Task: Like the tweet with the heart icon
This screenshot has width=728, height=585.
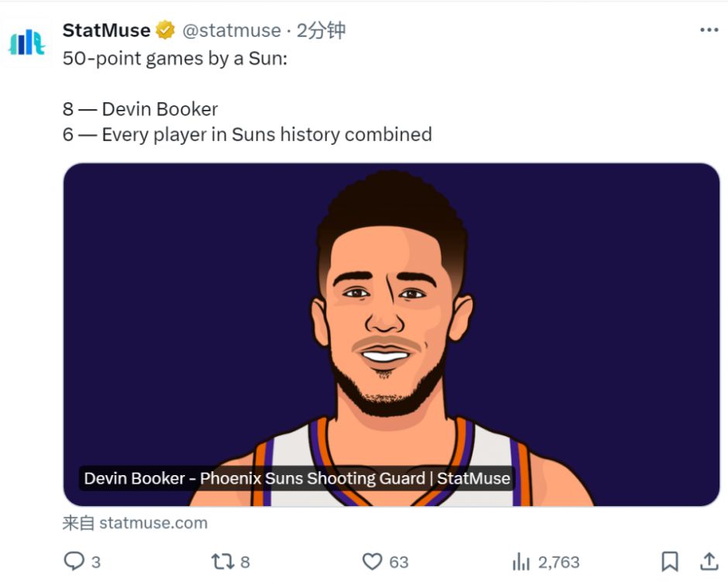Action: coord(373,561)
